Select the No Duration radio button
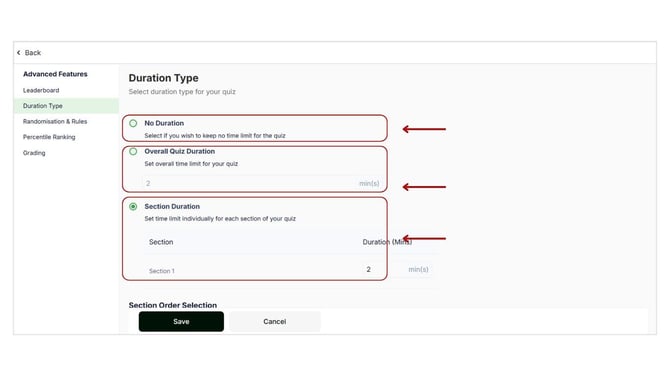The height and width of the screenshot is (376, 670). click(133, 123)
